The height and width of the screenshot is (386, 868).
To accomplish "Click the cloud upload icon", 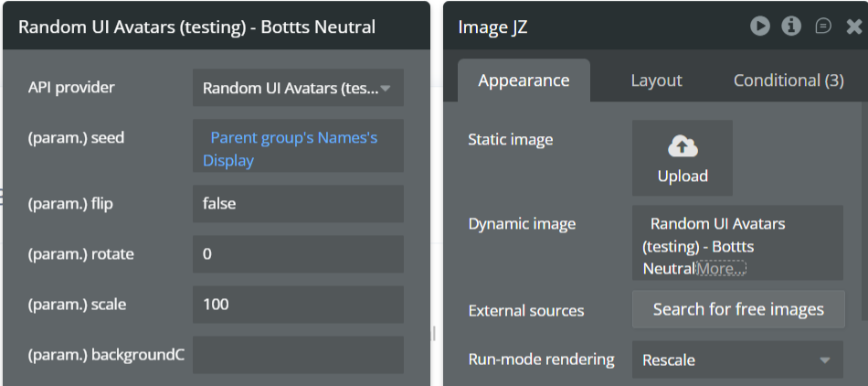I will pos(683,146).
